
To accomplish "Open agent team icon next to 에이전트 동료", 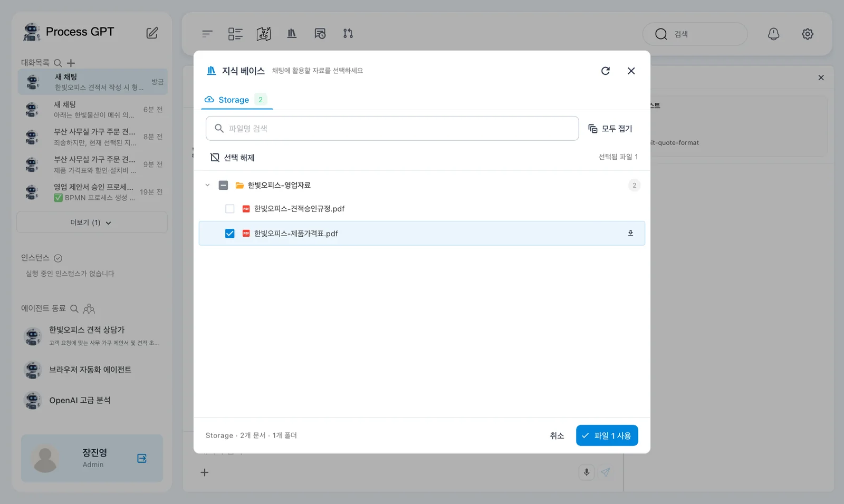I will (89, 308).
